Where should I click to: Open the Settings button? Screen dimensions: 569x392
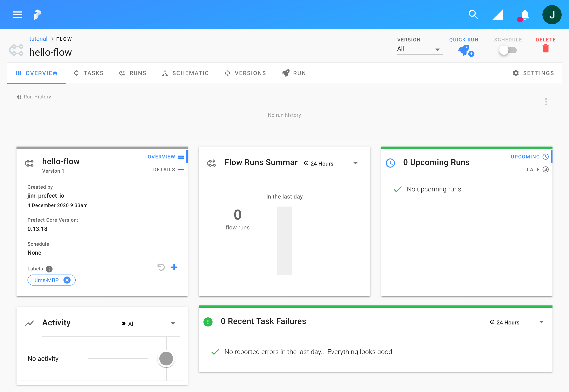(x=533, y=73)
